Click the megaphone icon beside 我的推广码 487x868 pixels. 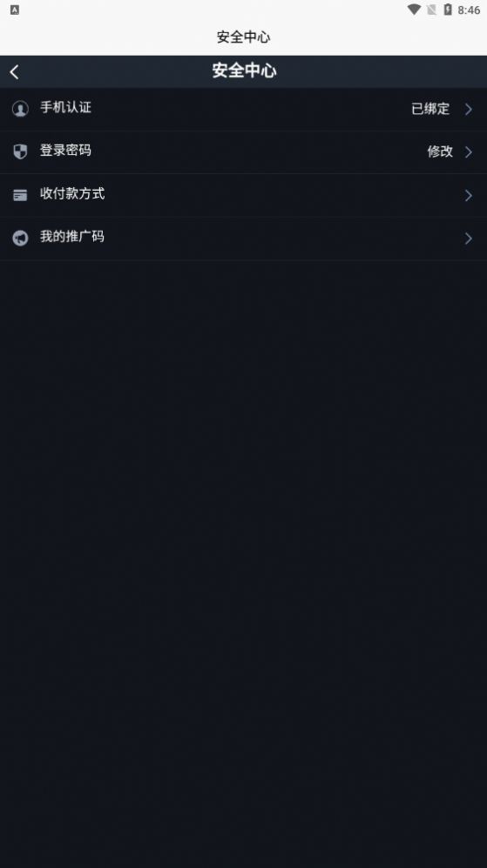(20, 238)
